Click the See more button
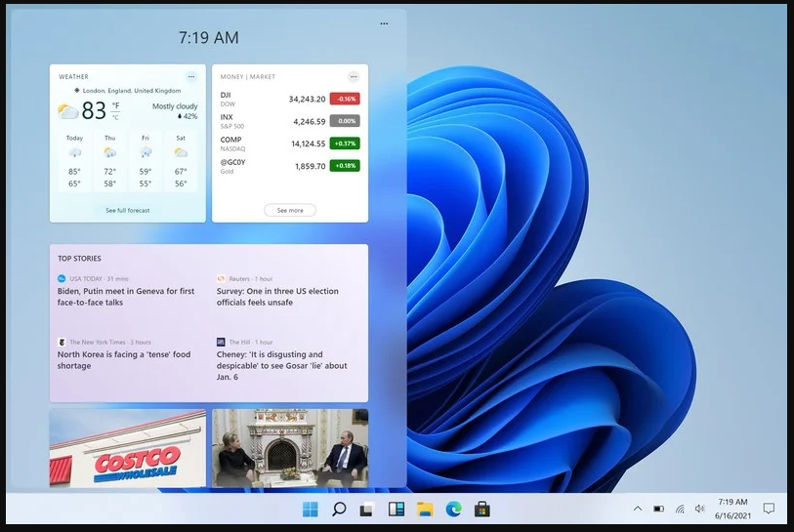This screenshot has height=532, width=794. point(290,210)
